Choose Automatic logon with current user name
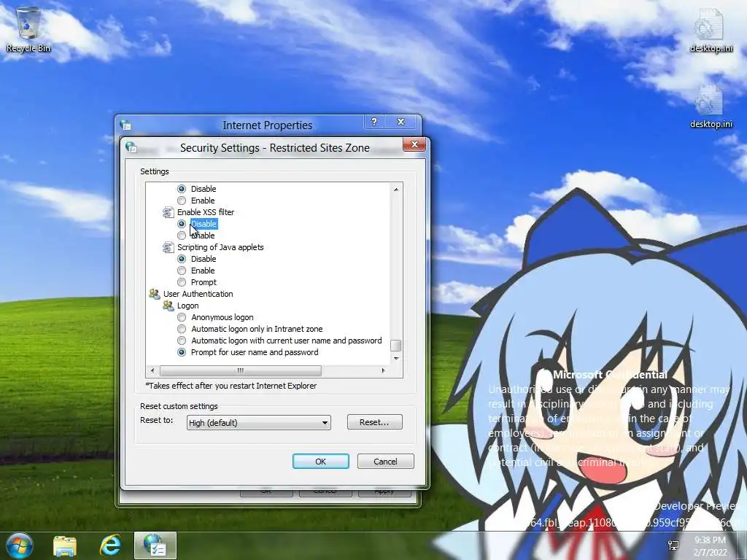Screen dimensions: 747x560 click(x=182, y=341)
